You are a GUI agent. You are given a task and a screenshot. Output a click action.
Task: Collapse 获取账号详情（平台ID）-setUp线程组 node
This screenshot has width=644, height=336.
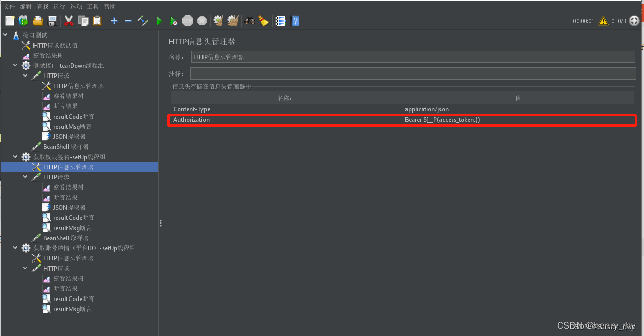[x=15, y=248]
